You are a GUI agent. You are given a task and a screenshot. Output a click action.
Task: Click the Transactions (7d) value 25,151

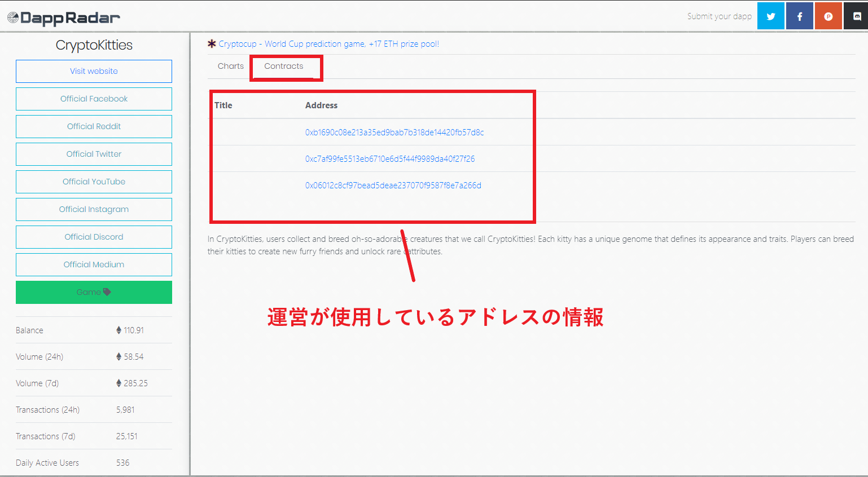(127, 436)
